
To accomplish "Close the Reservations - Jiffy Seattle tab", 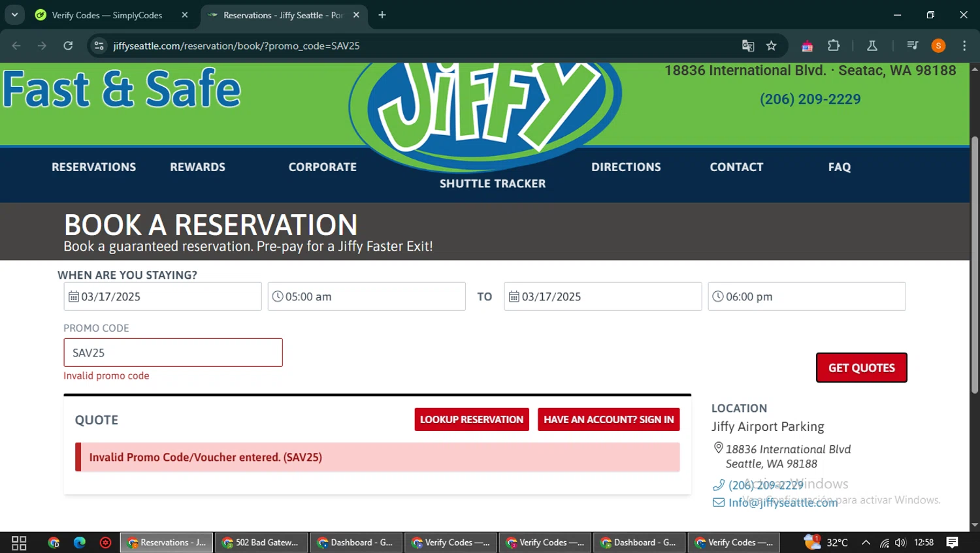I will [356, 15].
